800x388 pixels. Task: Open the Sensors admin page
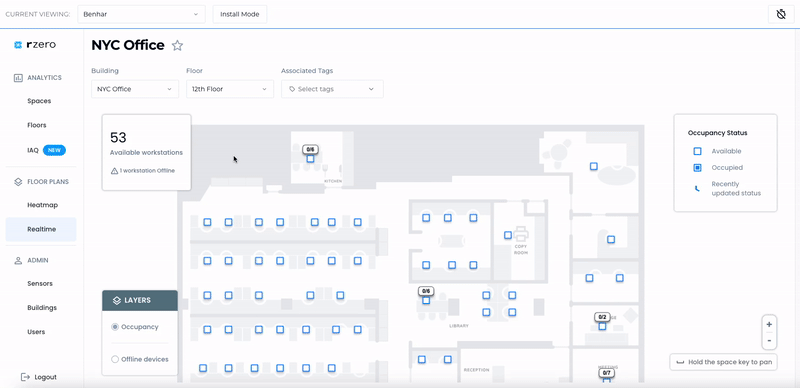click(x=40, y=283)
